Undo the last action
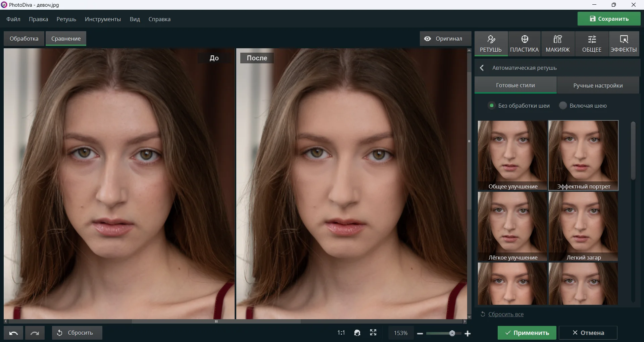Image resolution: width=644 pixels, height=342 pixels. [13, 333]
